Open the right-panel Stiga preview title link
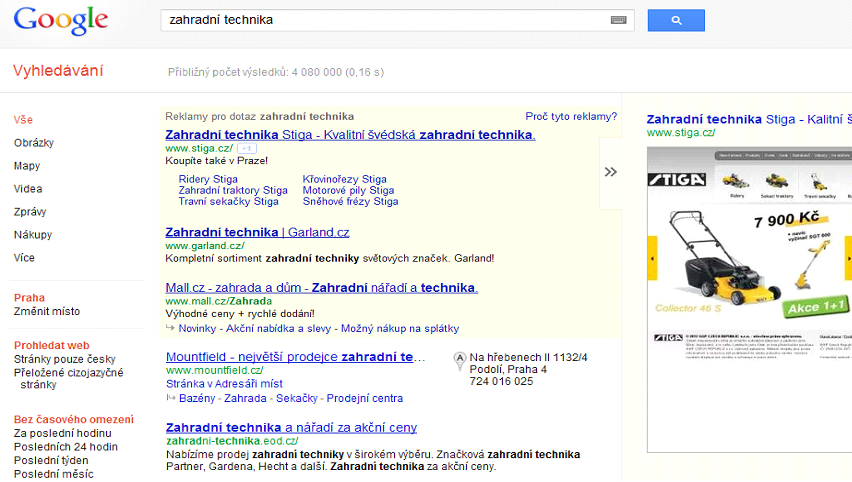This screenshot has height=482, width=852. point(749,119)
